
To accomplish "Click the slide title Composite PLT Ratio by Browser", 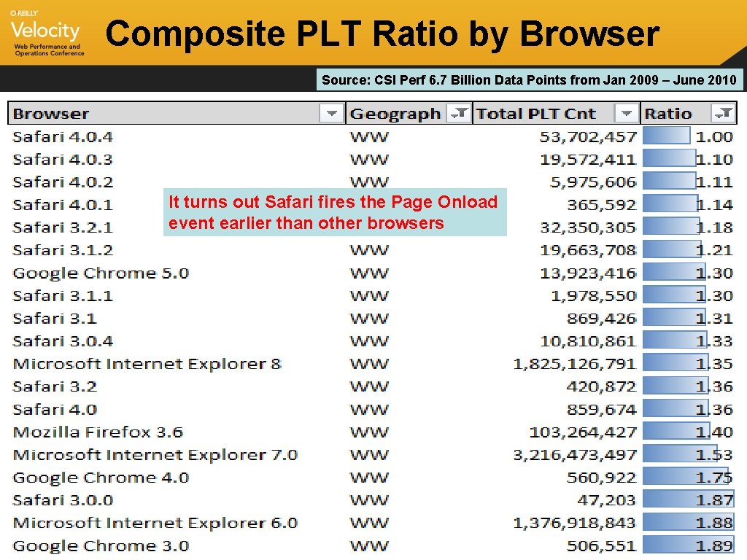I will point(382,34).
